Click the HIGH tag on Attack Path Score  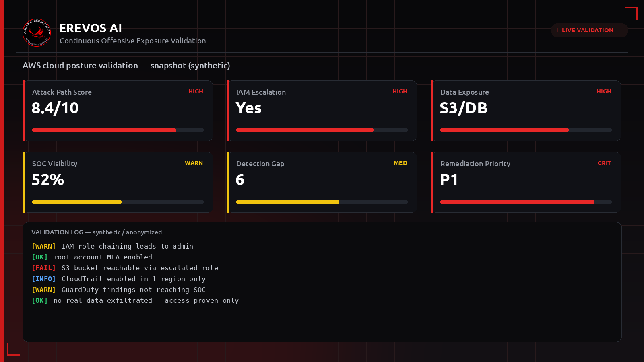coord(196,91)
